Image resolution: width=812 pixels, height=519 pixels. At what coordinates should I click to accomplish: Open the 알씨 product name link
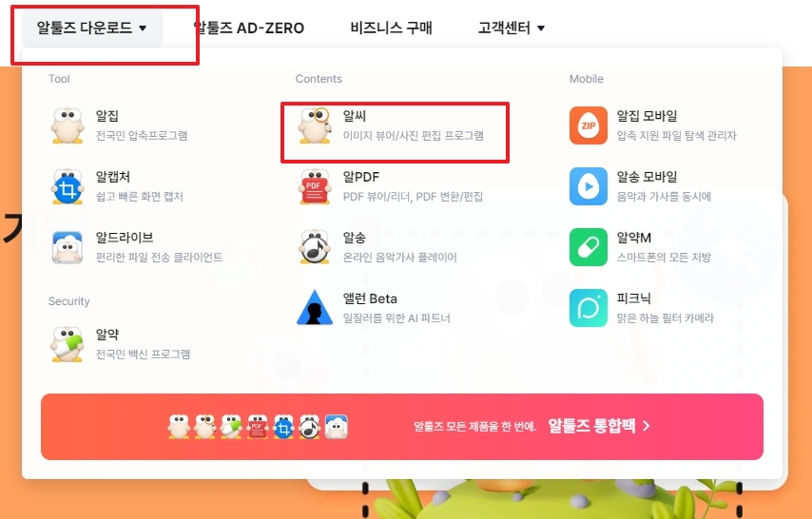pos(355,116)
